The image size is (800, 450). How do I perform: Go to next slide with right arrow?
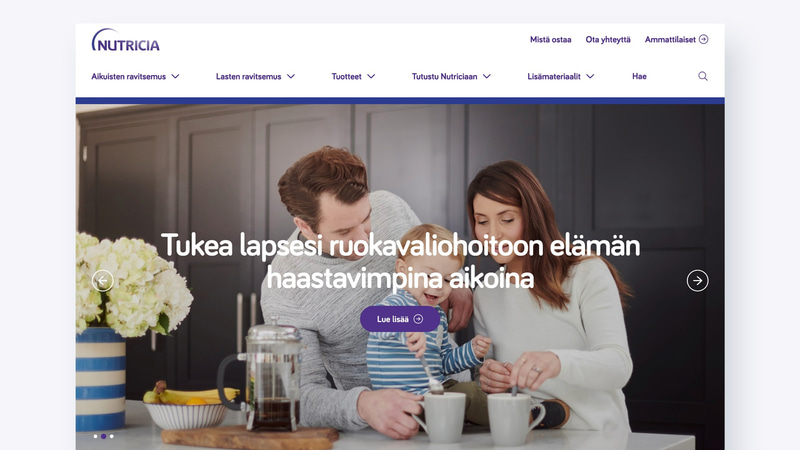[697, 281]
